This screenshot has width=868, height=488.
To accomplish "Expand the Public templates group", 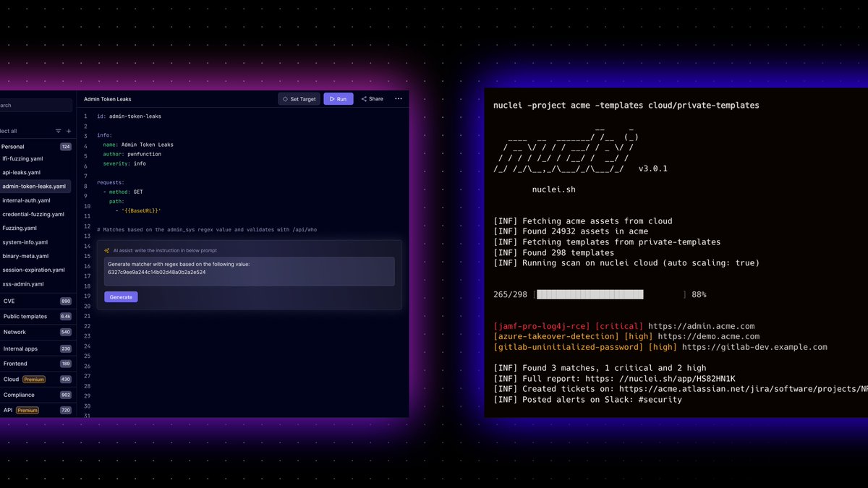I will click(x=35, y=317).
